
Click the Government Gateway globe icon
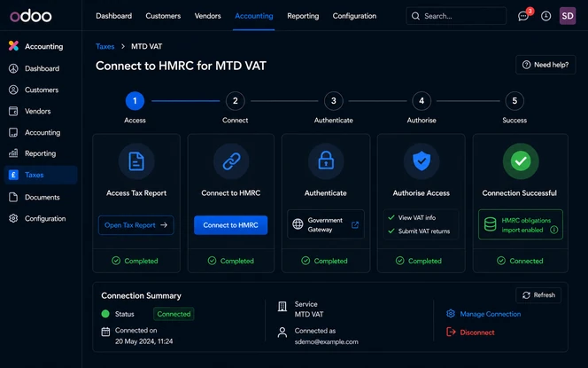pos(298,224)
